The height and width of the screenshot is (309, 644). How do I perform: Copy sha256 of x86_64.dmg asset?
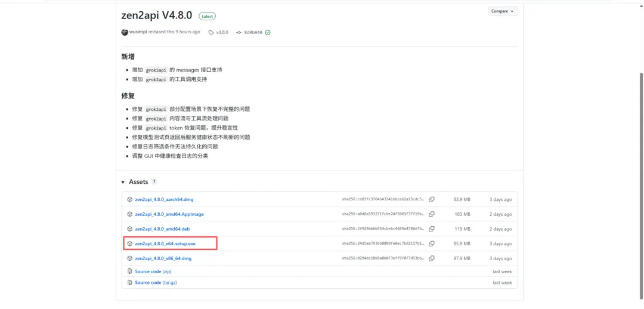[432, 258]
